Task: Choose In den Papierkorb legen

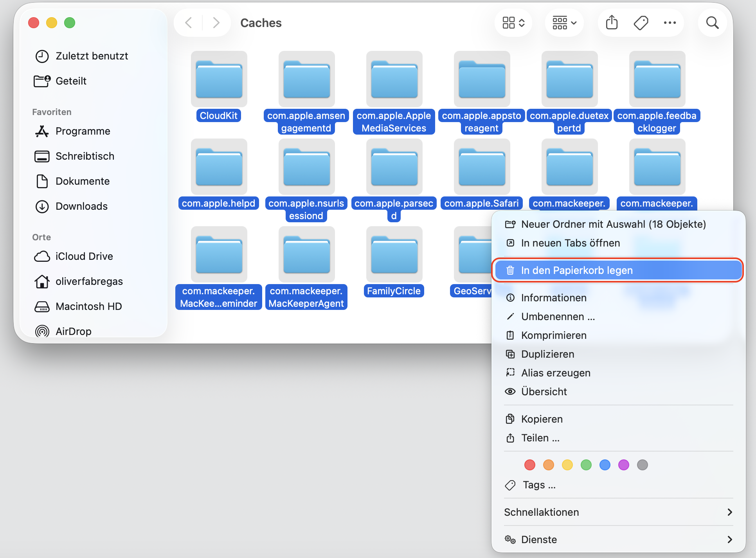Action: [618, 270]
